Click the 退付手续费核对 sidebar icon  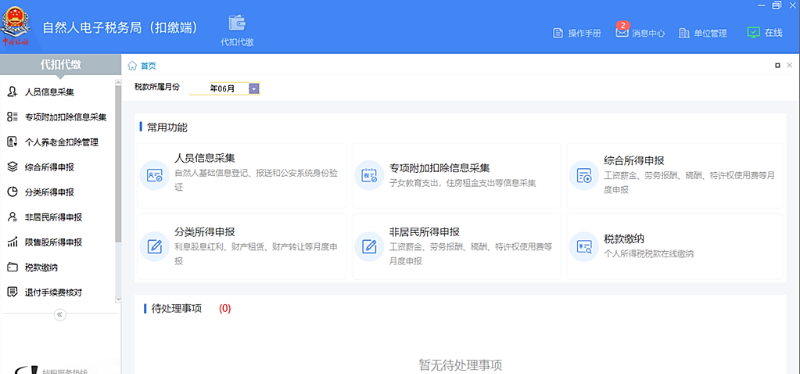12,292
